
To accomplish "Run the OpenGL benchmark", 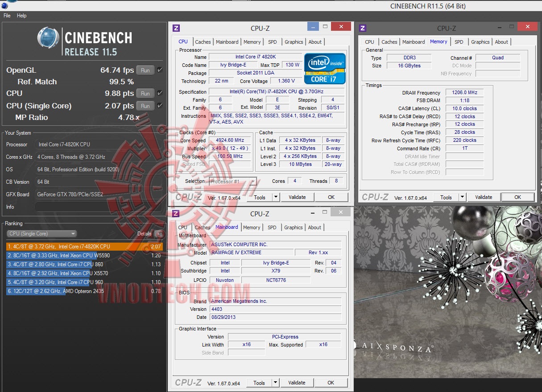I will pyautogui.click(x=145, y=70).
